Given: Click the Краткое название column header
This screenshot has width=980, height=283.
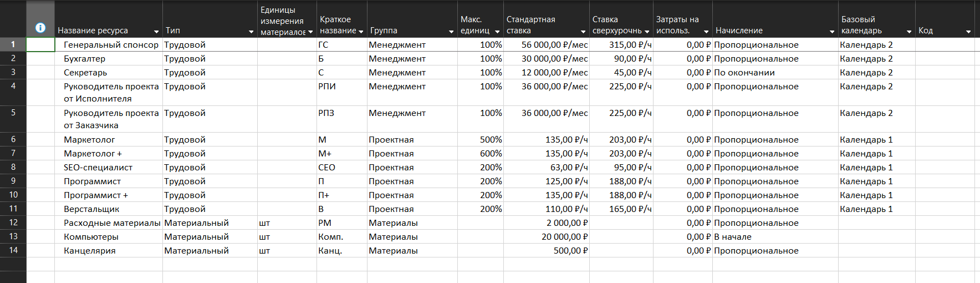Looking at the screenshot, I should point(337,25).
